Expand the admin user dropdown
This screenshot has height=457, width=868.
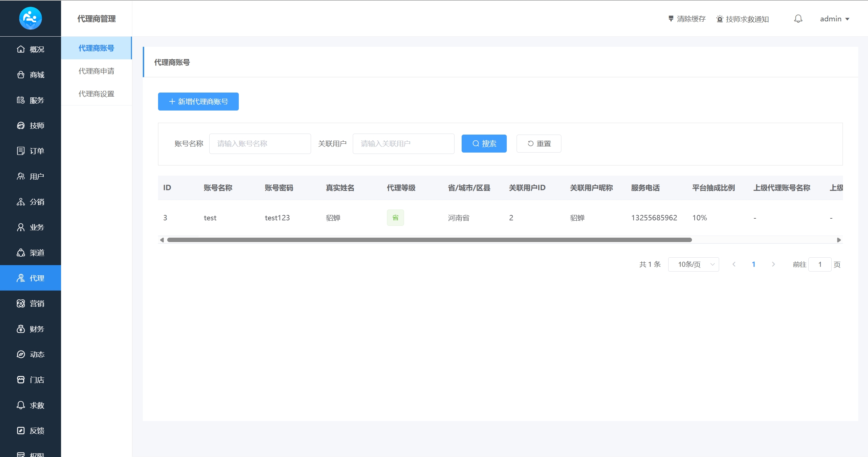835,19
